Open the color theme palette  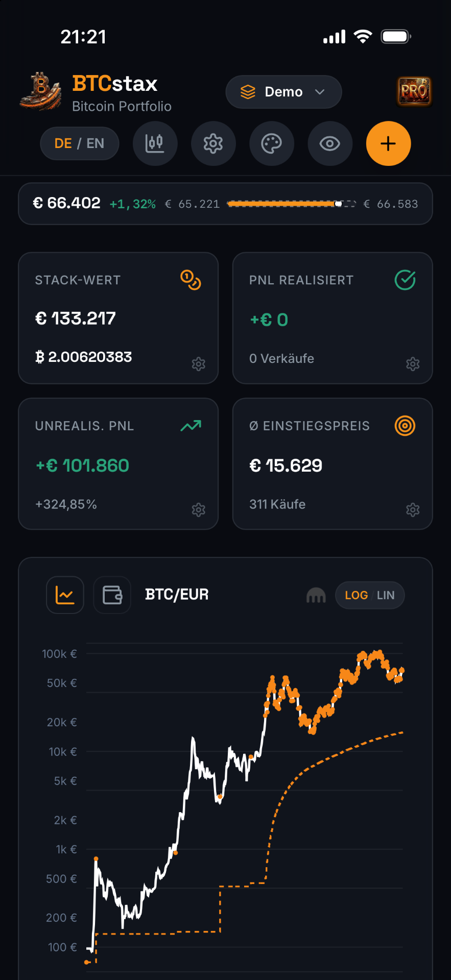(271, 143)
